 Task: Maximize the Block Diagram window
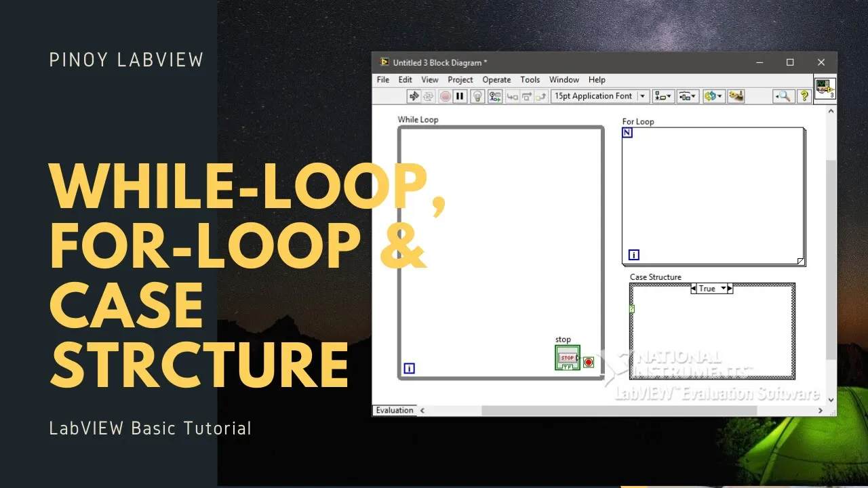click(790, 62)
